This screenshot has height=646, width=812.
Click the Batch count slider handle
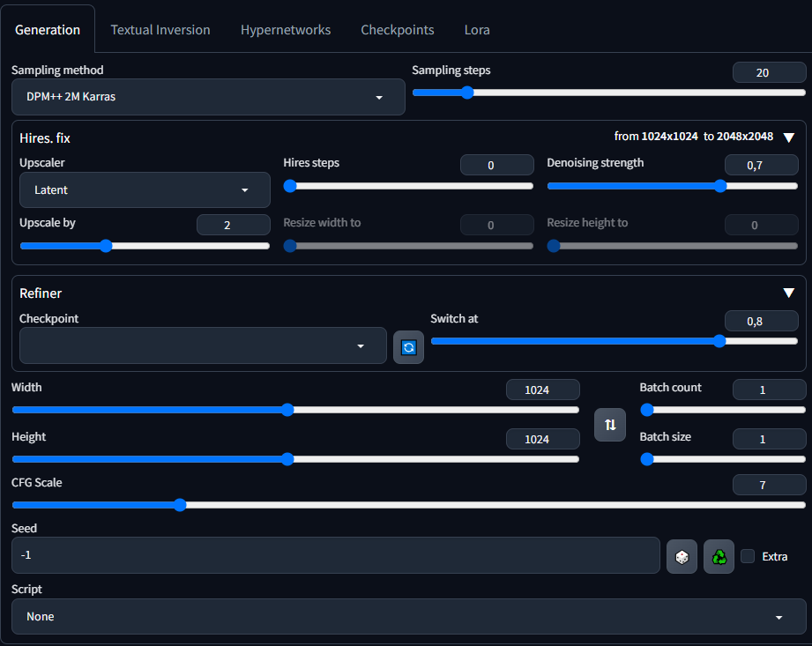[x=647, y=410]
